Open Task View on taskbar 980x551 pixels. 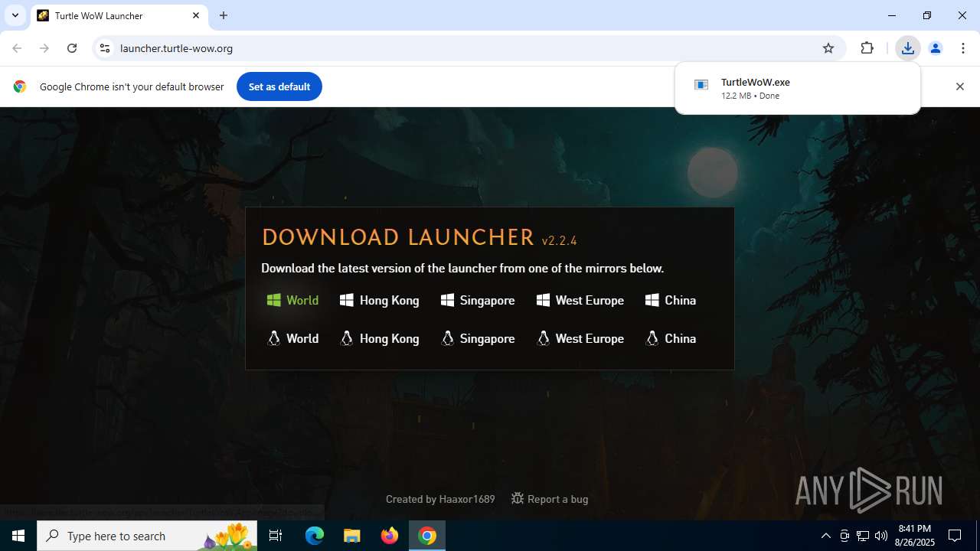(x=276, y=536)
